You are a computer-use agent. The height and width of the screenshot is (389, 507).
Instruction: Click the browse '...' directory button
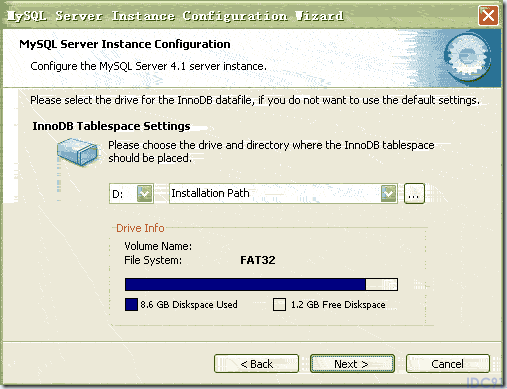[x=414, y=193]
